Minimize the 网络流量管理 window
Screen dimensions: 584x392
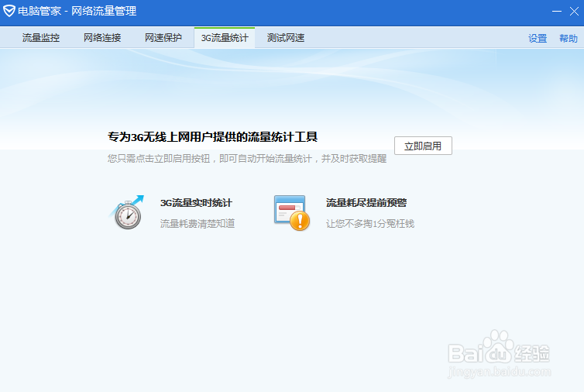pyautogui.click(x=557, y=11)
